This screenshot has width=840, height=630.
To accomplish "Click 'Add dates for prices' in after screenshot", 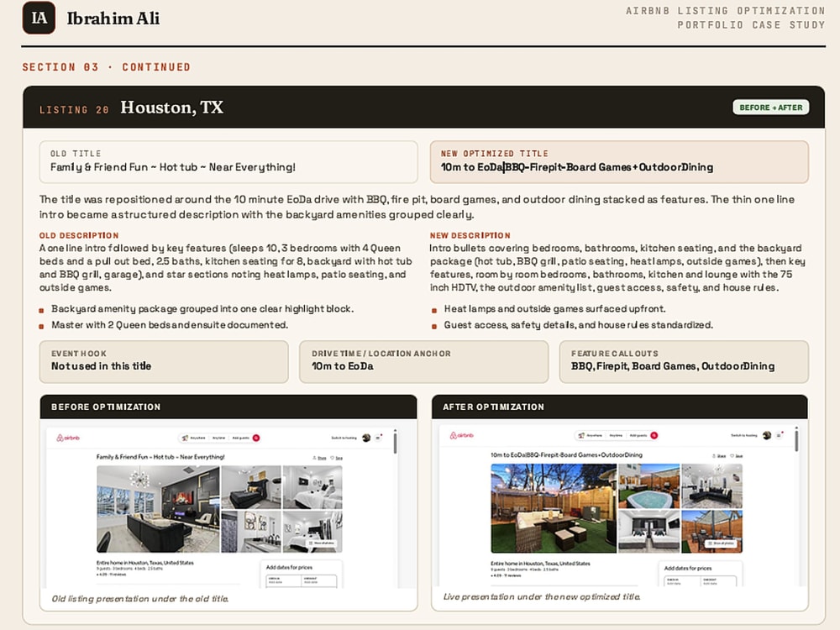I will coord(688,568).
